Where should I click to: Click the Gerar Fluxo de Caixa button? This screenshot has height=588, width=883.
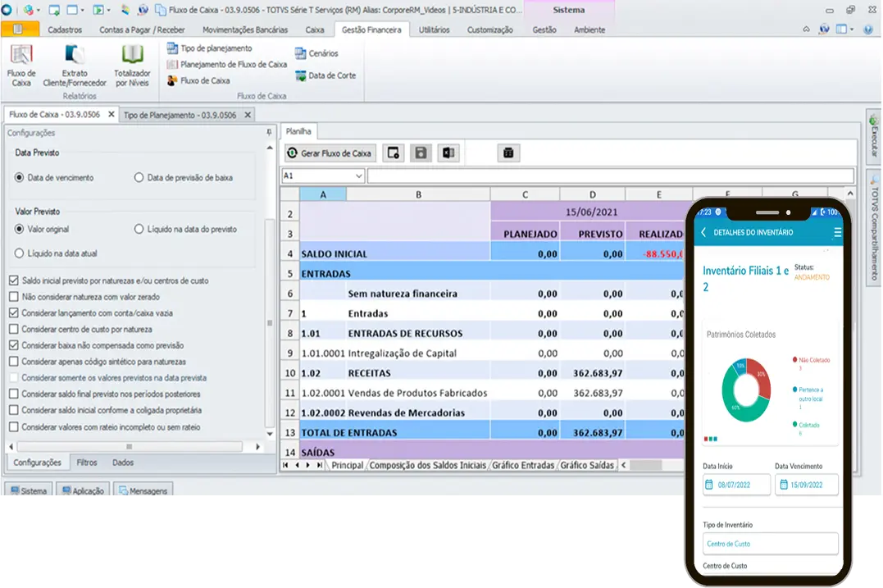point(330,153)
